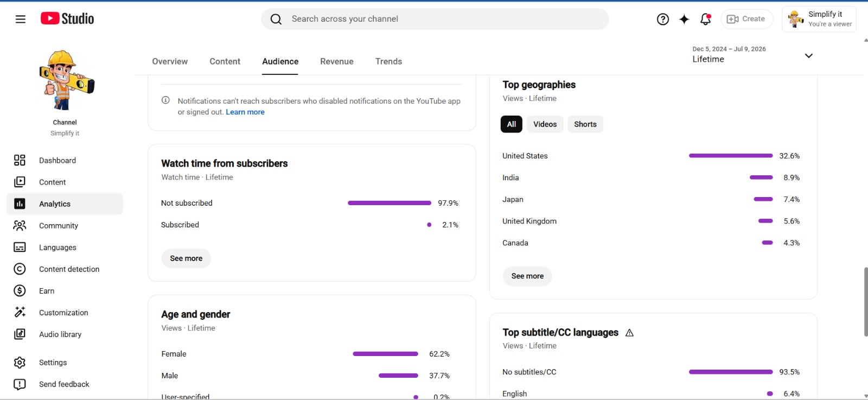Viewport: 868px width, 400px height.
Task: Click the Dashboard sidebar icon
Action: tap(20, 160)
